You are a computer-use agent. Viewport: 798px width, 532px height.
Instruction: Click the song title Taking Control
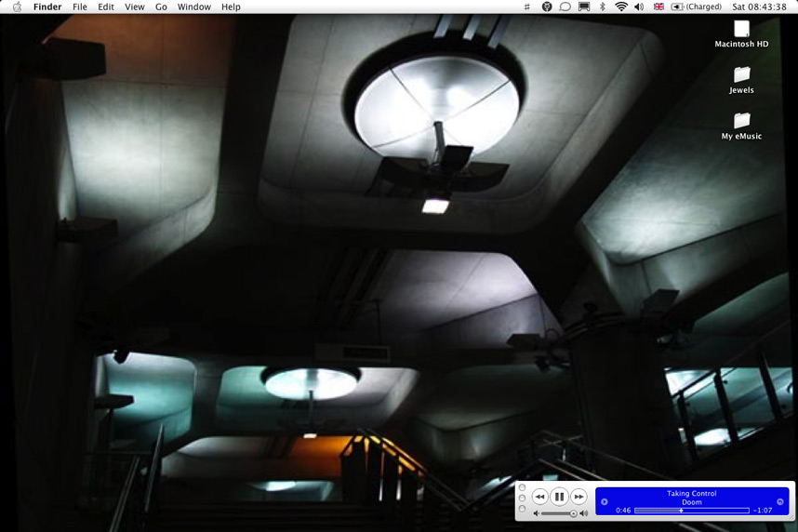click(x=692, y=493)
